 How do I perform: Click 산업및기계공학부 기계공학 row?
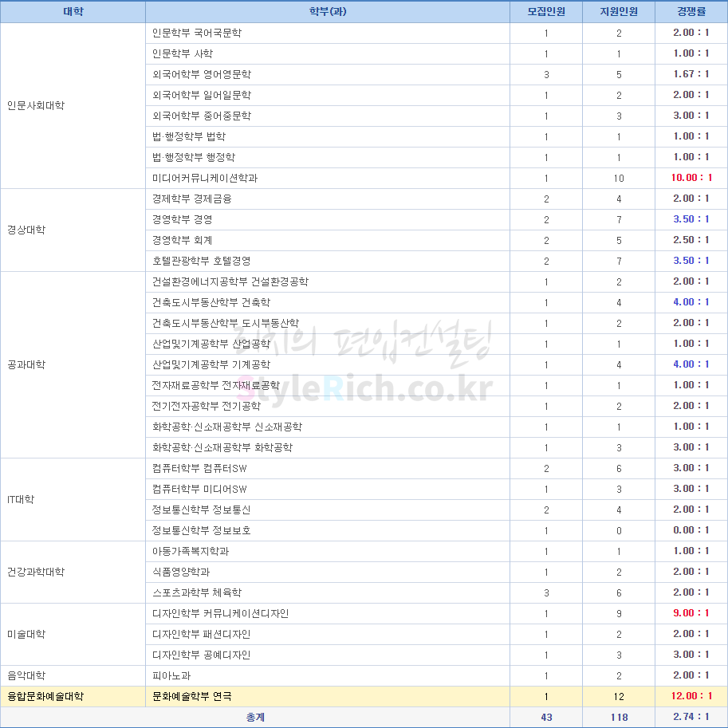pos(436,365)
